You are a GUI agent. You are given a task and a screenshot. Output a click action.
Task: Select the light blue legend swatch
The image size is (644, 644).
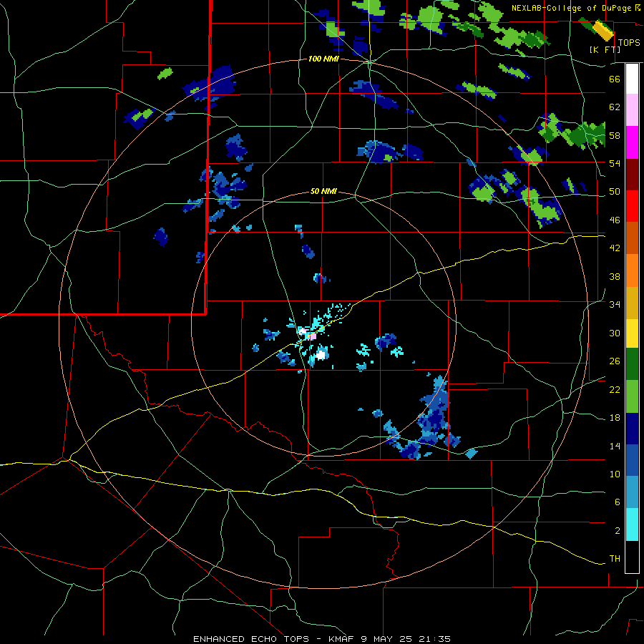[x=632, y=492]
